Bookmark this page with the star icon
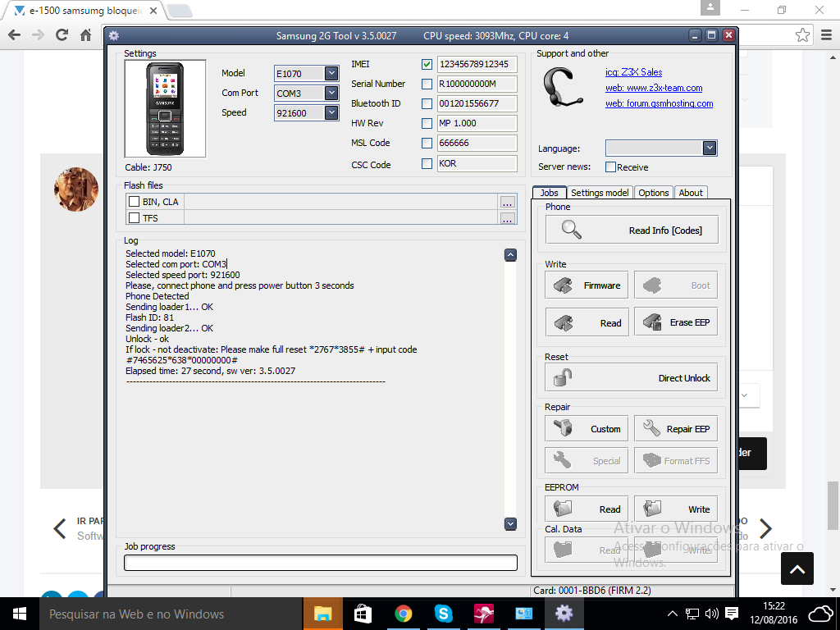 pos(802,35)
